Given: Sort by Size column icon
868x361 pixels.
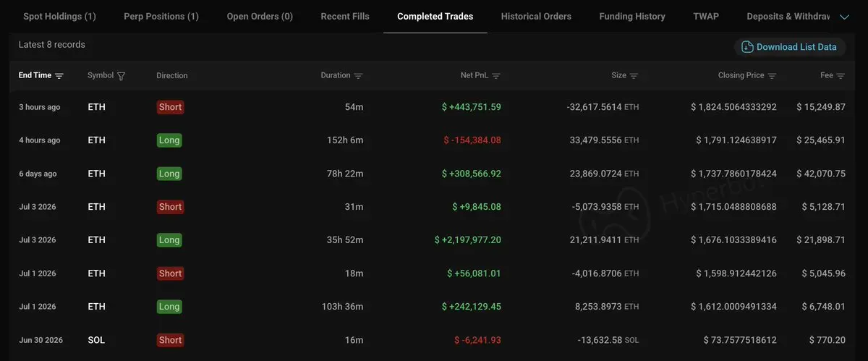Looking at the screenshot, I should pyautogui.click(x=634, y=76).
